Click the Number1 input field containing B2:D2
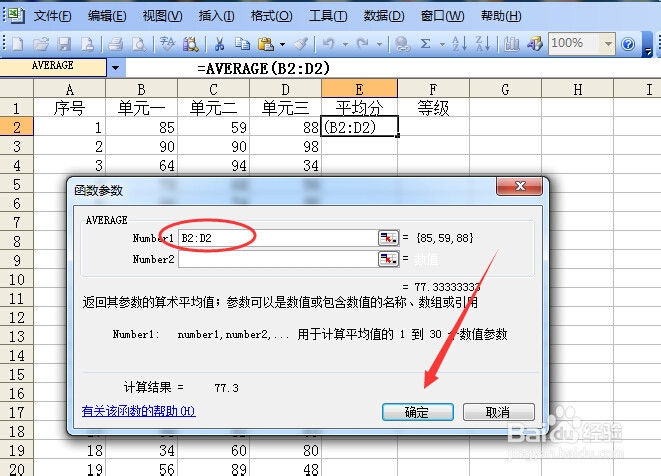This screenshot has width=661, height=476. [278, 238]
